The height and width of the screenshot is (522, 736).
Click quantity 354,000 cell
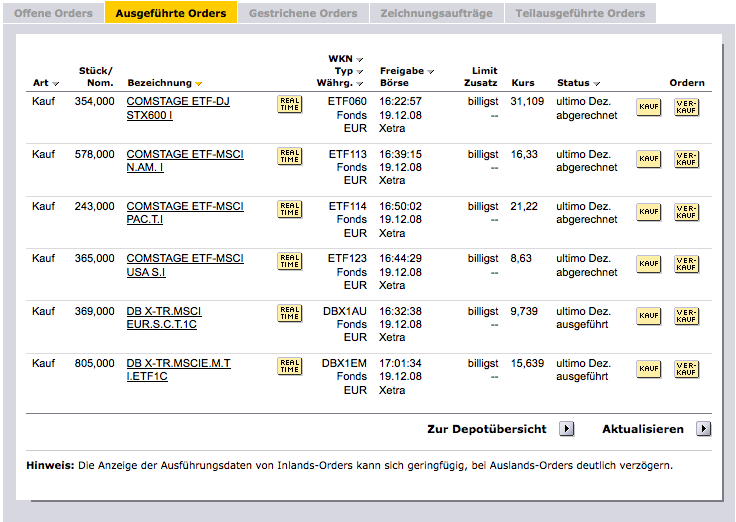coord(94,101)
